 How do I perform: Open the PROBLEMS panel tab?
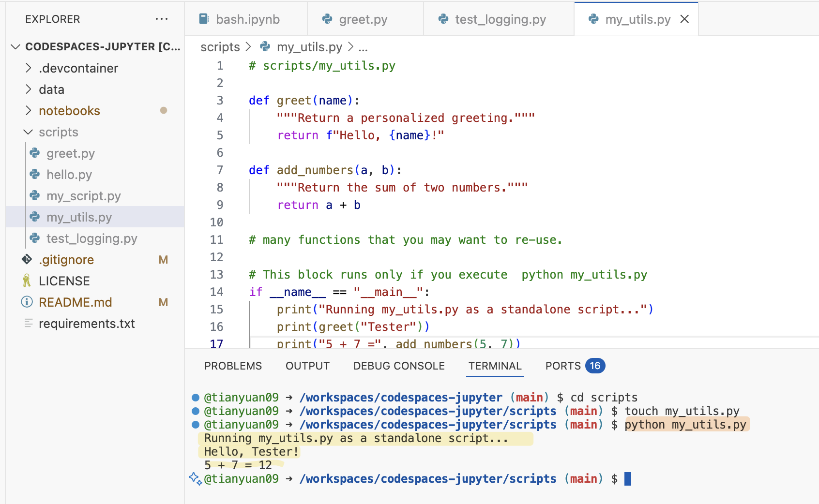pyautogui.click(x=233, y=366)
